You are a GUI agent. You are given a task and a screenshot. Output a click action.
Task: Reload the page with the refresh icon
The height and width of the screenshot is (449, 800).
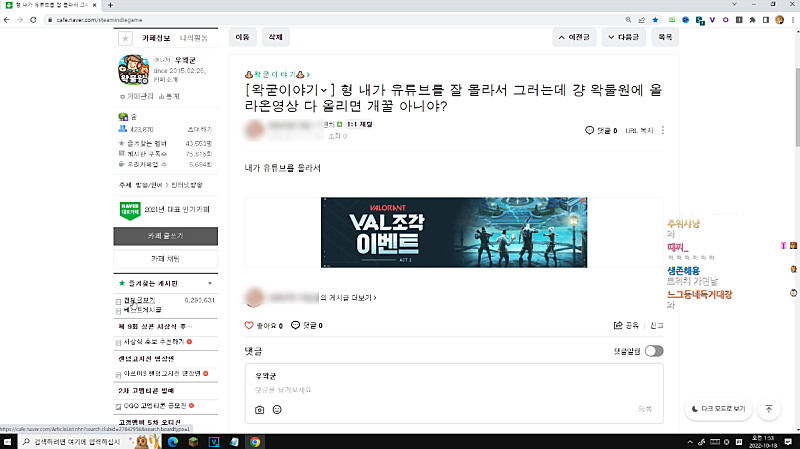click(x=33, y=20)
